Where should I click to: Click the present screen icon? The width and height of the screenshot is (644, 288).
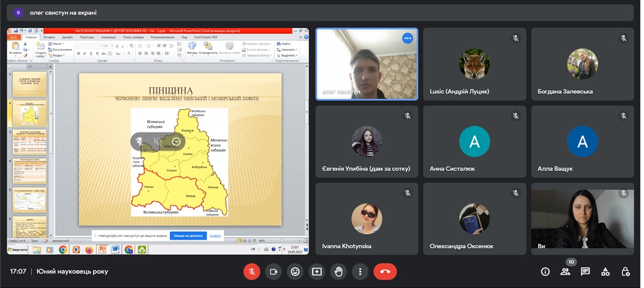click(317, 272)
